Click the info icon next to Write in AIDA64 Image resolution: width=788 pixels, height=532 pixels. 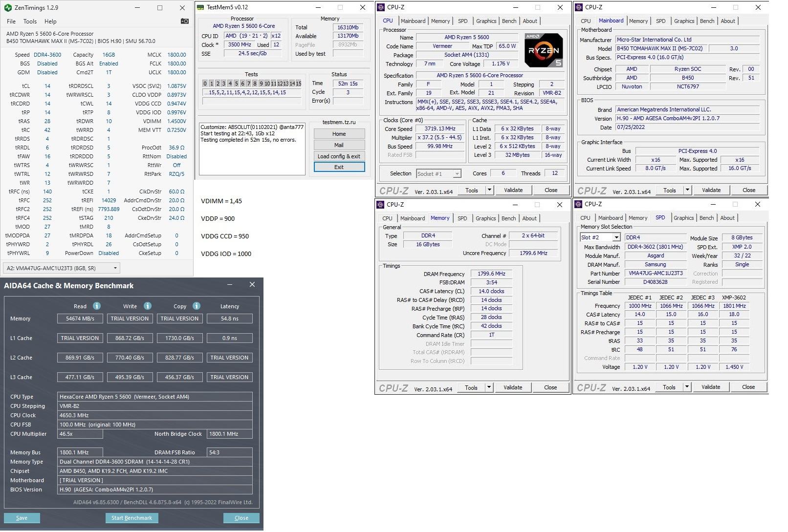click(x=148, y=306)
